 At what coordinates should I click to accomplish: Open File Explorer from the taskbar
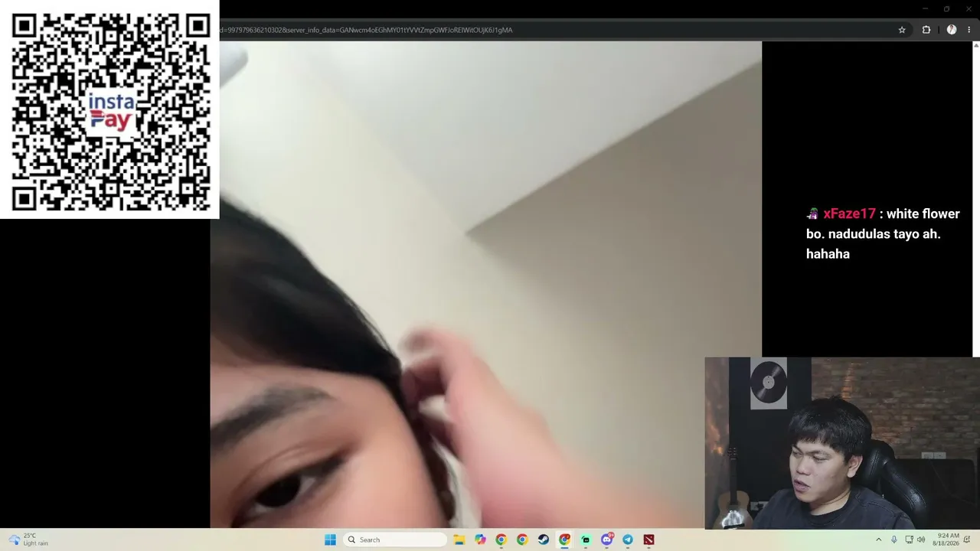coord(459,540)
